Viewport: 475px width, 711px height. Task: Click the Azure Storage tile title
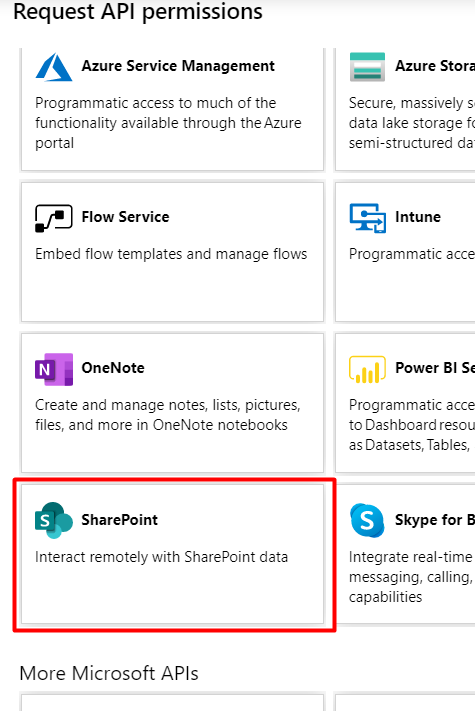pyautogui.click(x=435, y=66)
